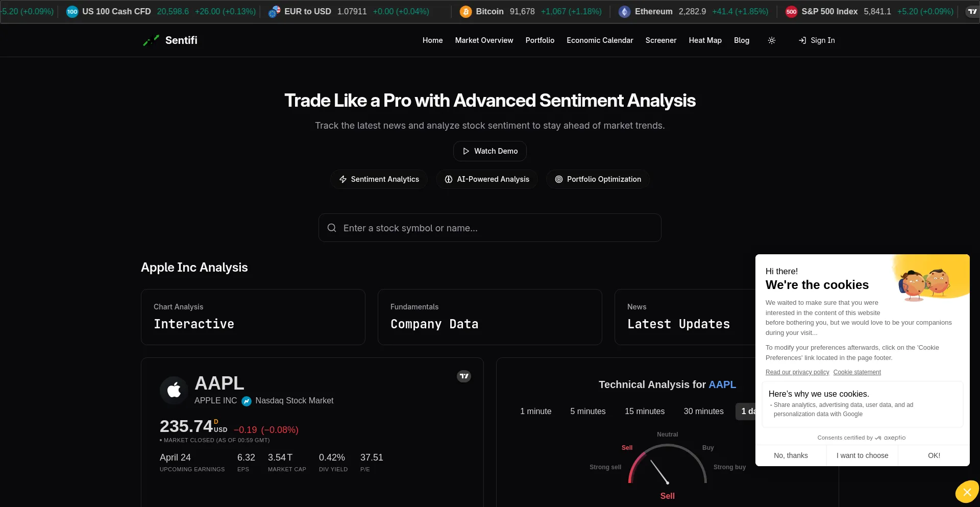Click the US 100 Cash CFD icon
980x507 pixels.
click(72, 11)
